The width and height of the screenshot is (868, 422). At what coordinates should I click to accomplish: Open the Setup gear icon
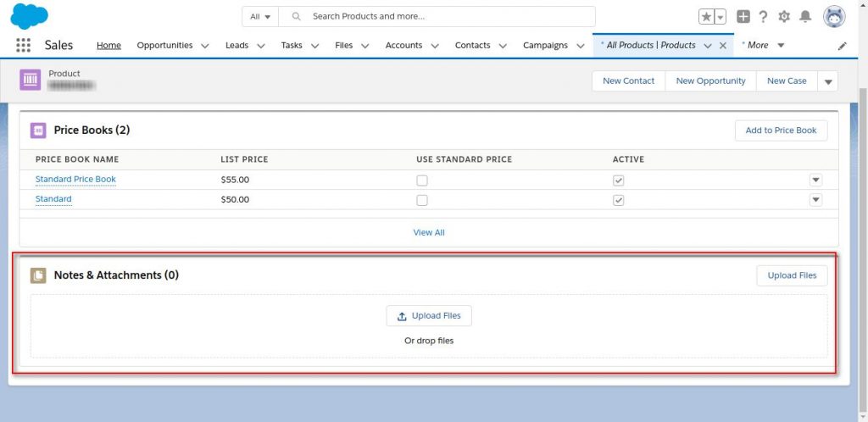(x=784, y=17)
